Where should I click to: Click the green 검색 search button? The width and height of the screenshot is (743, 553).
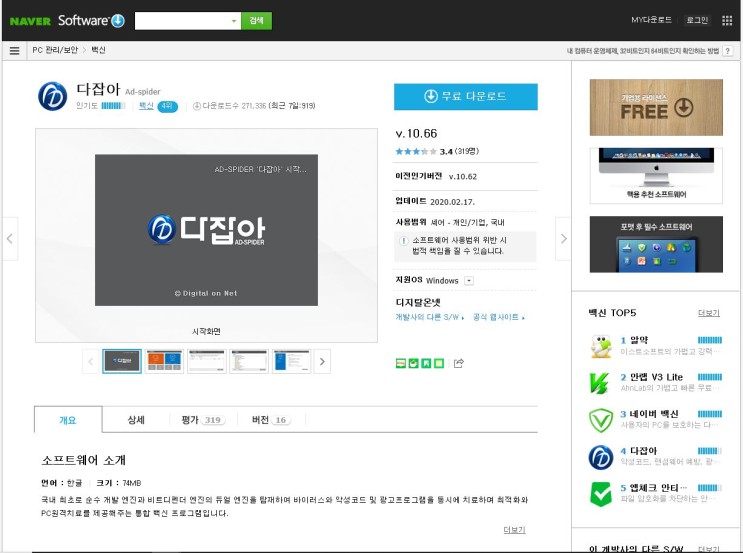point(256,21)
